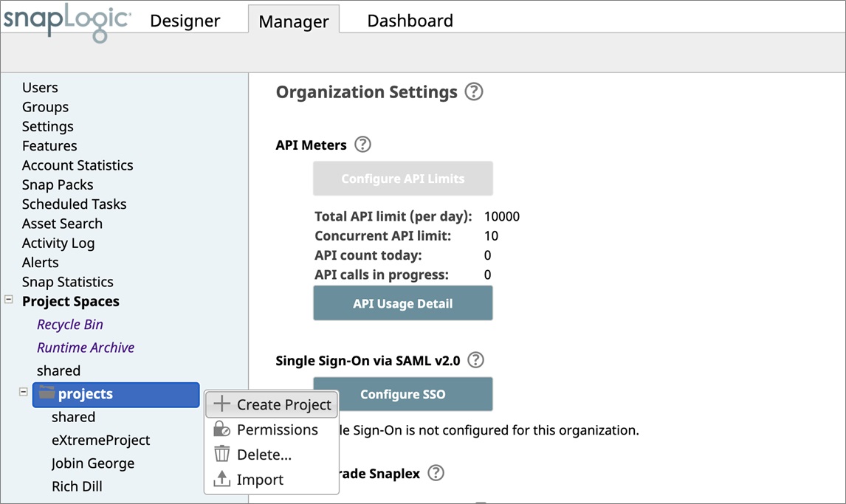This screenshot has height=504, width=846.
Task: Choose Permissions from context menu
Action: click(272, 429)
